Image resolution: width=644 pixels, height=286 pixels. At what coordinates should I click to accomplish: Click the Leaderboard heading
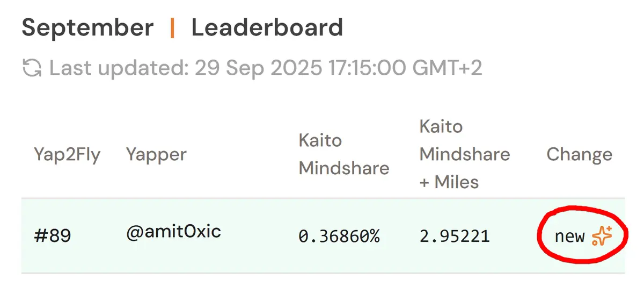267,28
